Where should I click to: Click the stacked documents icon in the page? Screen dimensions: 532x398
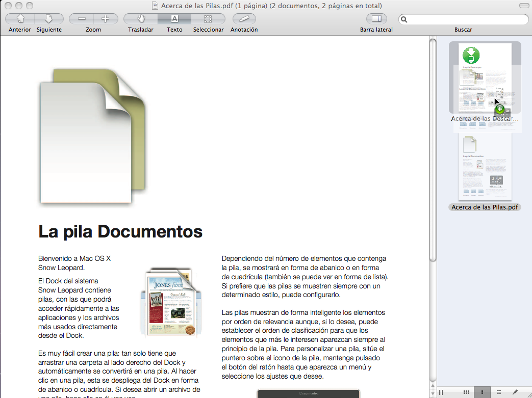93,136
